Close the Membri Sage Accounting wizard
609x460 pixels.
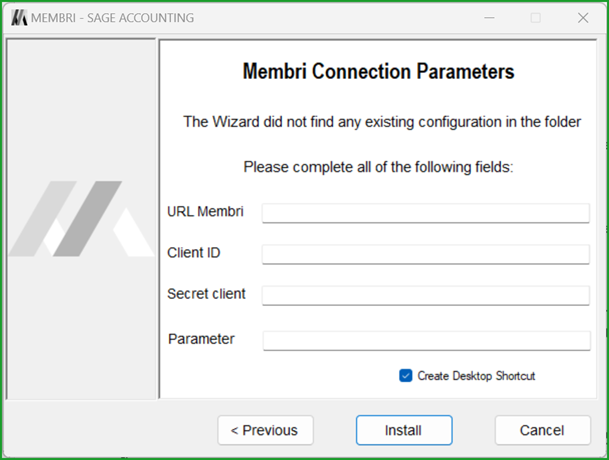coord(583,18)
